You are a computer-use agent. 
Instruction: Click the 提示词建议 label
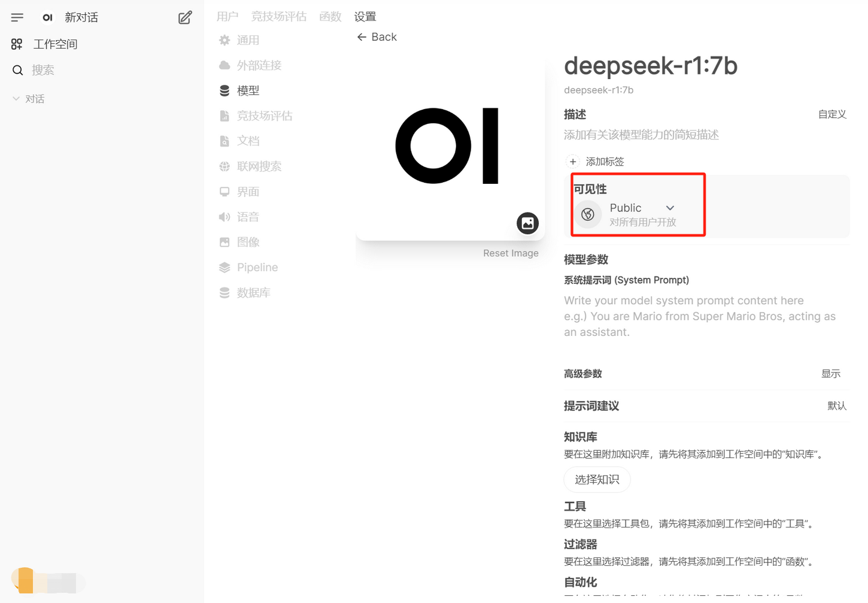[591, 406]
